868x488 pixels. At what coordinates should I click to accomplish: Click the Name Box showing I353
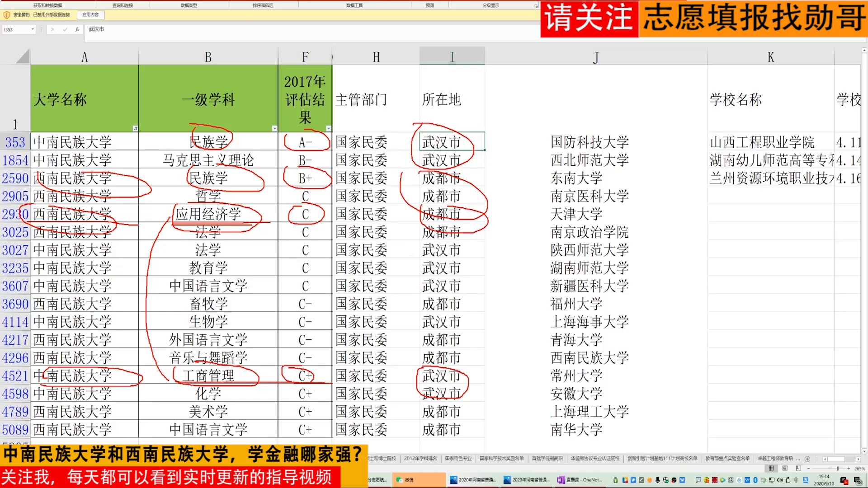17,29
